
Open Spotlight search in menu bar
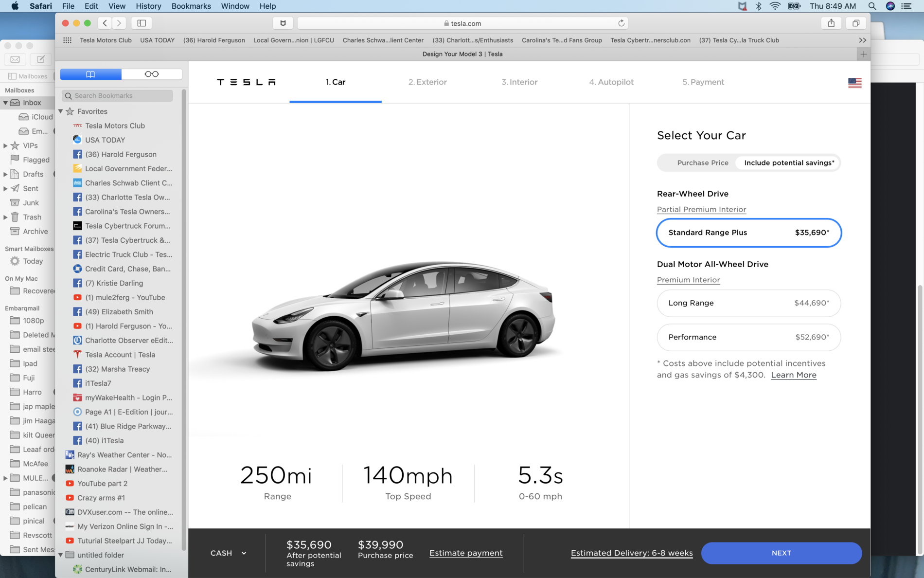click(x=872, y=6)
